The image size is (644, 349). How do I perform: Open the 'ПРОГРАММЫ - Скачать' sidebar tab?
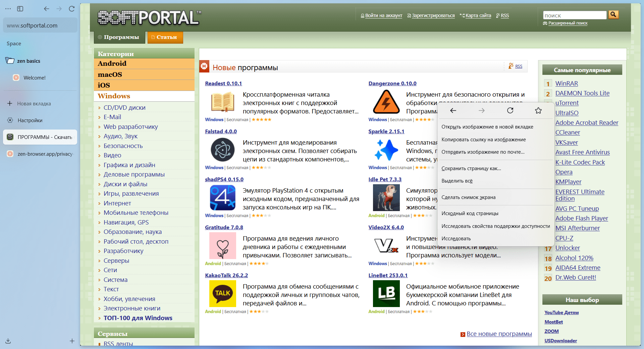pyautogui.click(x=40, y=137)
